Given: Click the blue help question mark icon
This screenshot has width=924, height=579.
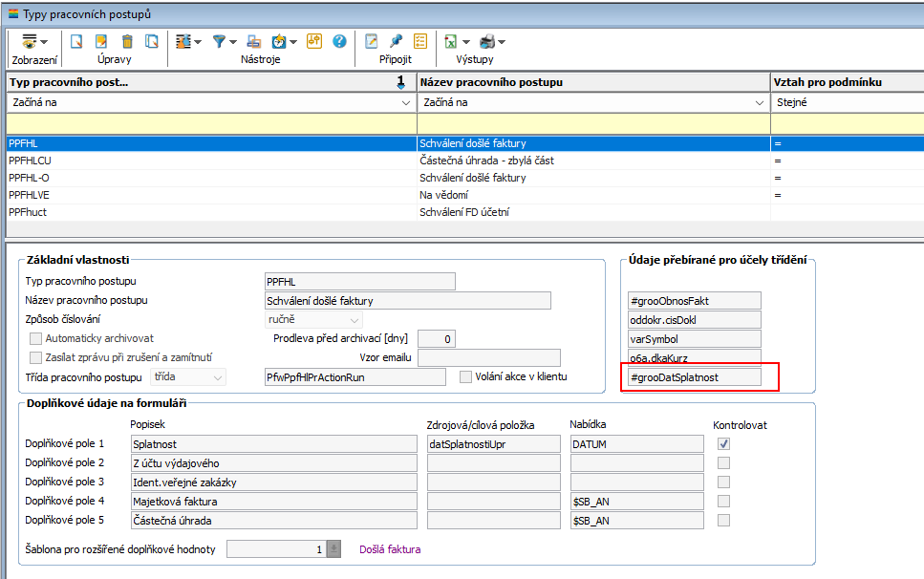Looking at the screenshot, I should [x=339, y=41].
